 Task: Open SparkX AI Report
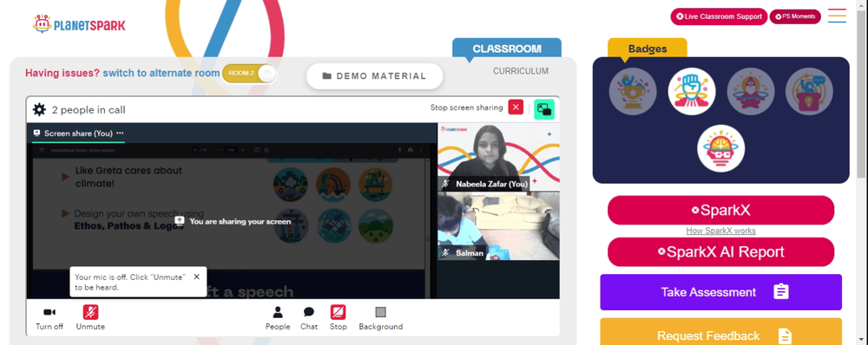[720, 252]
